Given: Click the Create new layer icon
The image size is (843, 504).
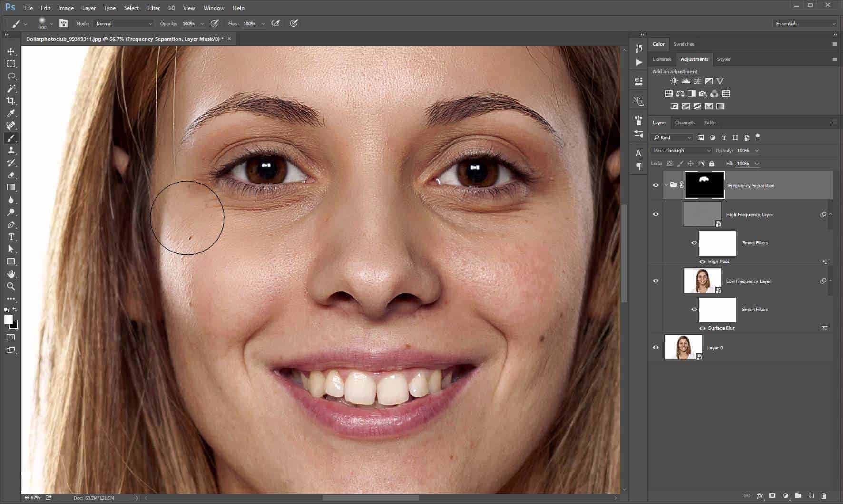Looking at the screenshot, I should [811, 494].
